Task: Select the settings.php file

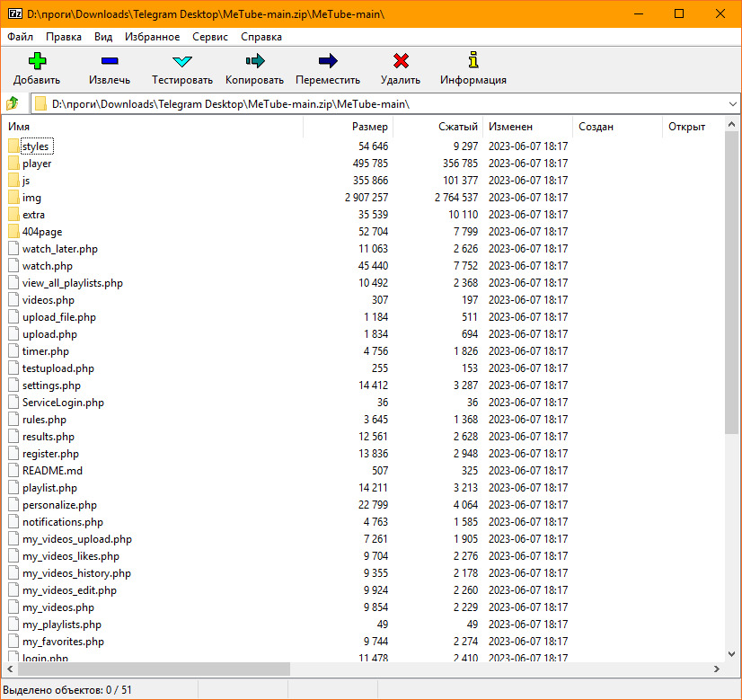Action: 51,385
